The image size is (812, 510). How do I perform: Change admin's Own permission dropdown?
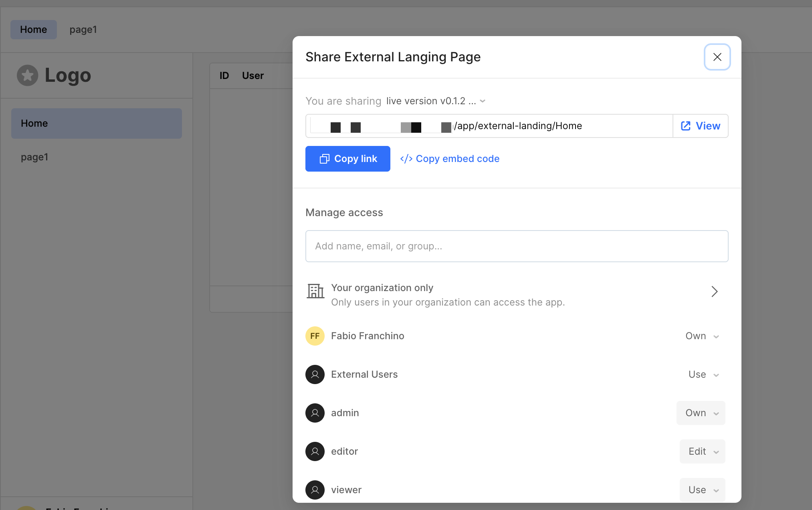(x=701, y=413)
